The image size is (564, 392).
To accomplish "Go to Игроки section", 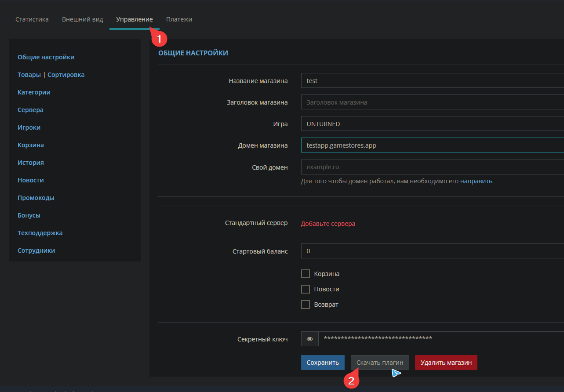I will [29, 127].
